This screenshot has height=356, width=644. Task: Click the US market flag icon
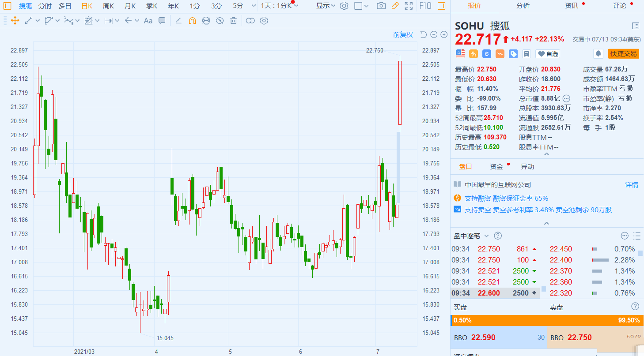point(460,54)
